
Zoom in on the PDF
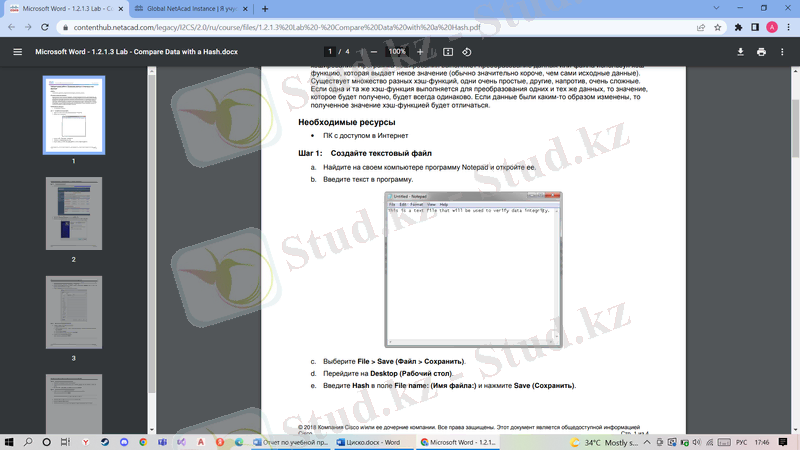[420, 52]
